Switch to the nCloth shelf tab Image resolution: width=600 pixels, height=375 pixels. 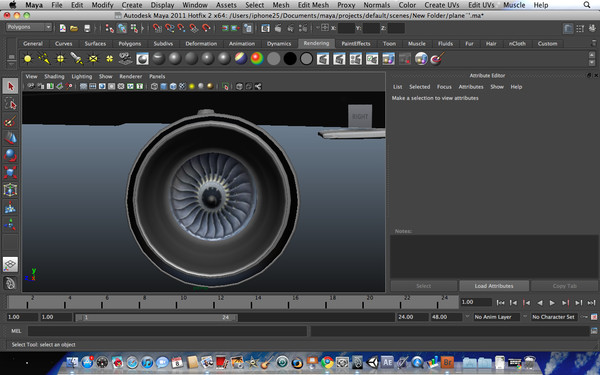point(517,44)
